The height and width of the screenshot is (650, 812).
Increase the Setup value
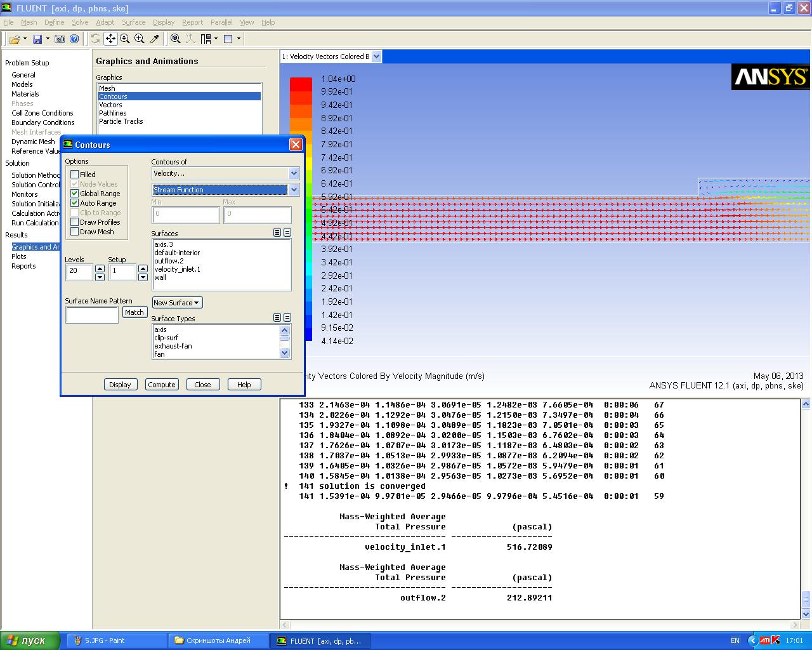[x=143, y=269]
